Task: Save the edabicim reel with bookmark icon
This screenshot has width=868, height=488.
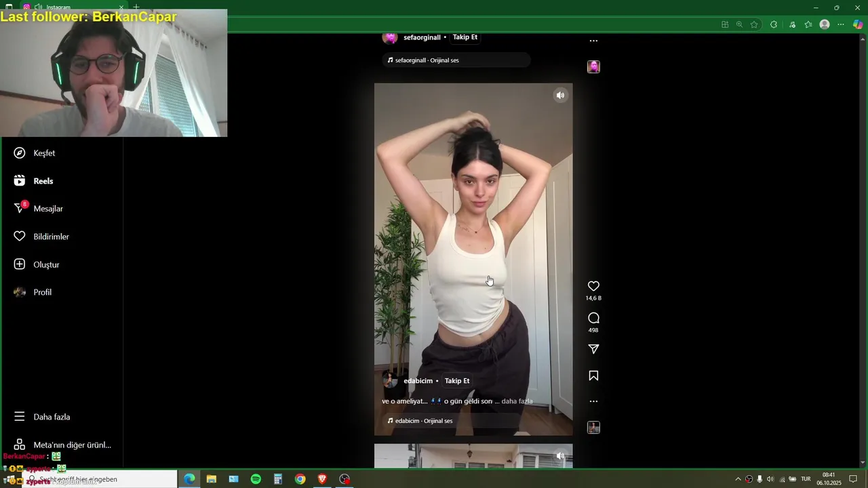Action: point(593,375)
